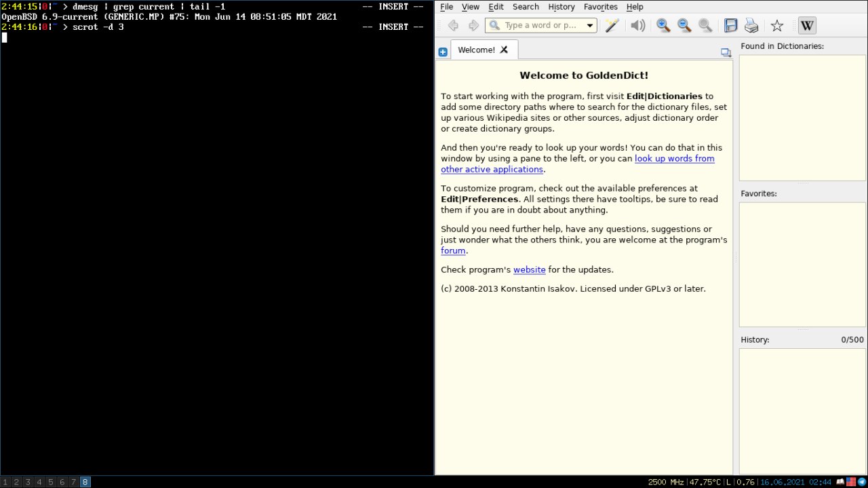Click the '2500 MHz' CPU frequency readout
Image resolution: width=868 pixels, height=488 pixels.
coord(666,482)
